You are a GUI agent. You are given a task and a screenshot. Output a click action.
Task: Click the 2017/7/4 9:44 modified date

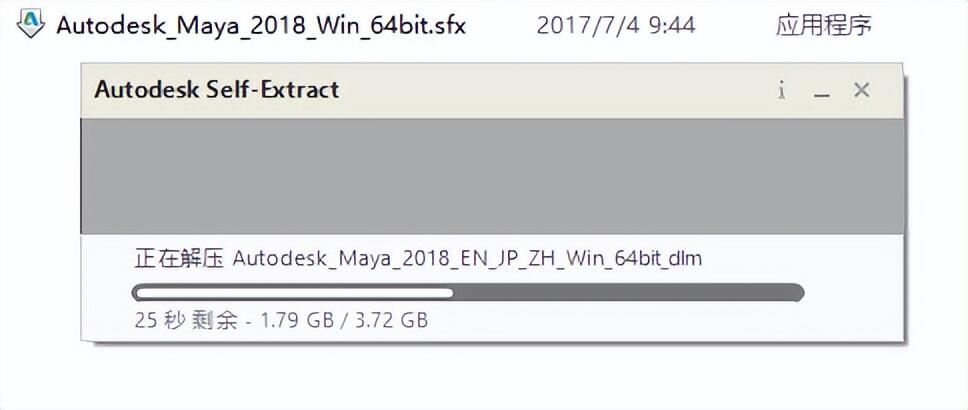(x=615, y=25)
